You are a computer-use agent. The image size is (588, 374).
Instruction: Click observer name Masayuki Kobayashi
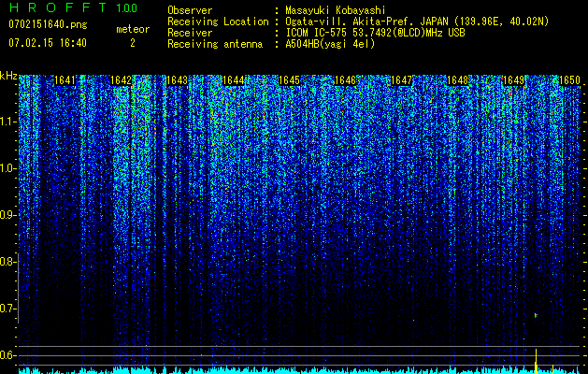point(335,10)
